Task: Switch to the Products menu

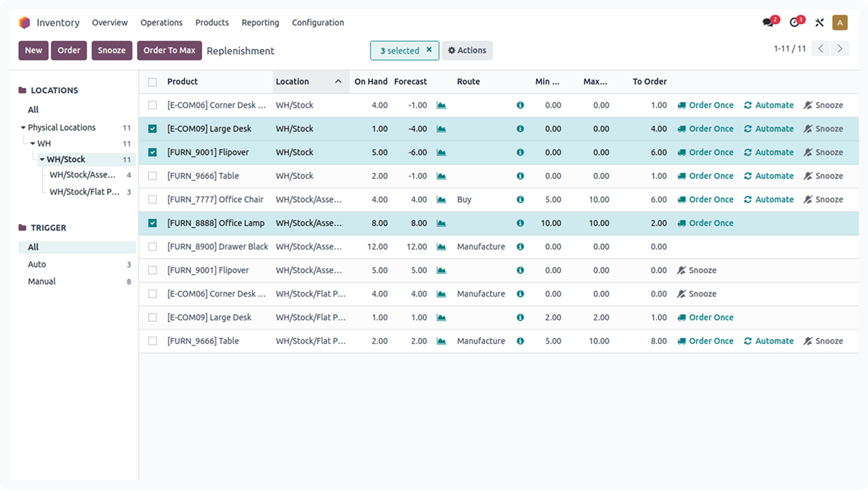Action: coord(211,22)
